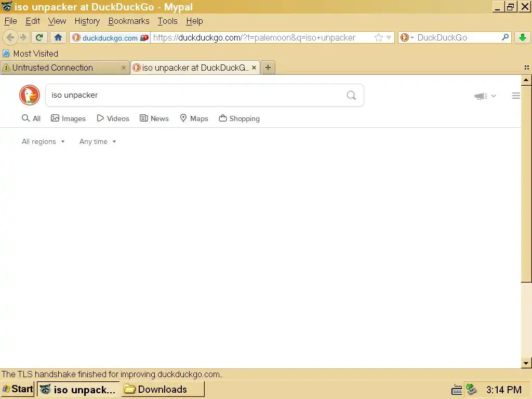Image resolution: width=532 pixels, height=399 pixels.
Task: Click the scrollbar up arrow
Action: 526,80
